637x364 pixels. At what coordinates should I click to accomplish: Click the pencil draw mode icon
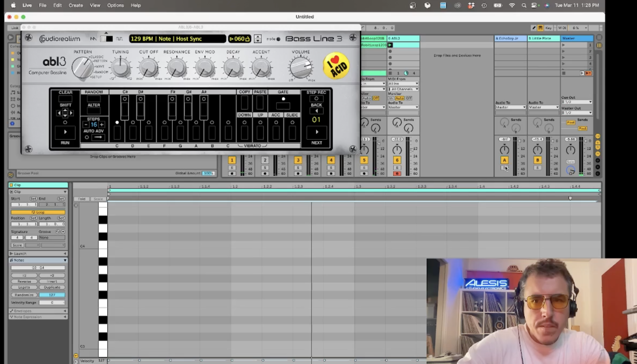pos(533,28)
